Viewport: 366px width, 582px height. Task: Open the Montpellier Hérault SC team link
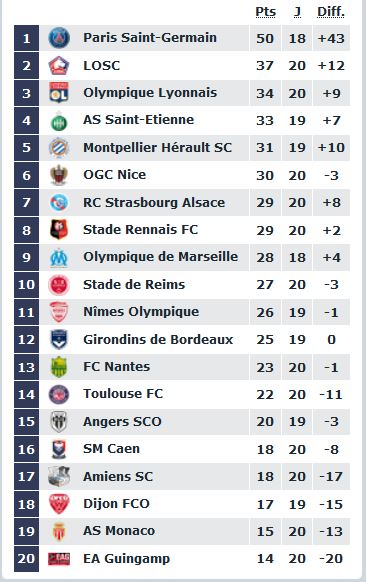pos(157,148)
